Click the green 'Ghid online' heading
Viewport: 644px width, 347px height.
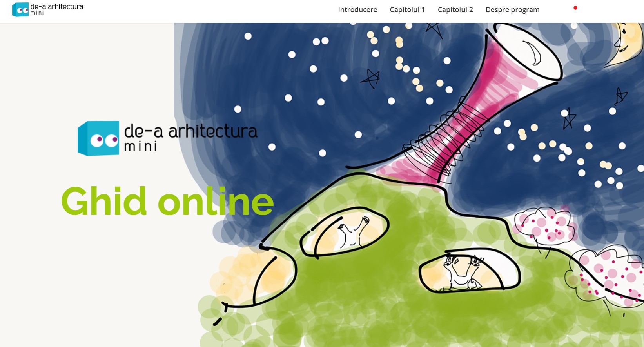tap(167, 202)
